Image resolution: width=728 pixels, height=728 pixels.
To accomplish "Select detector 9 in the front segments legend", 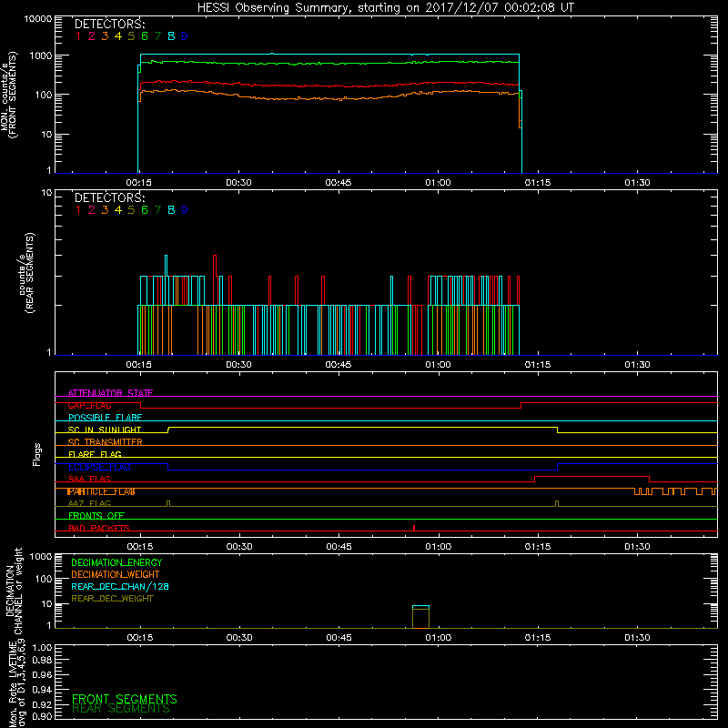I will [185, 36].
